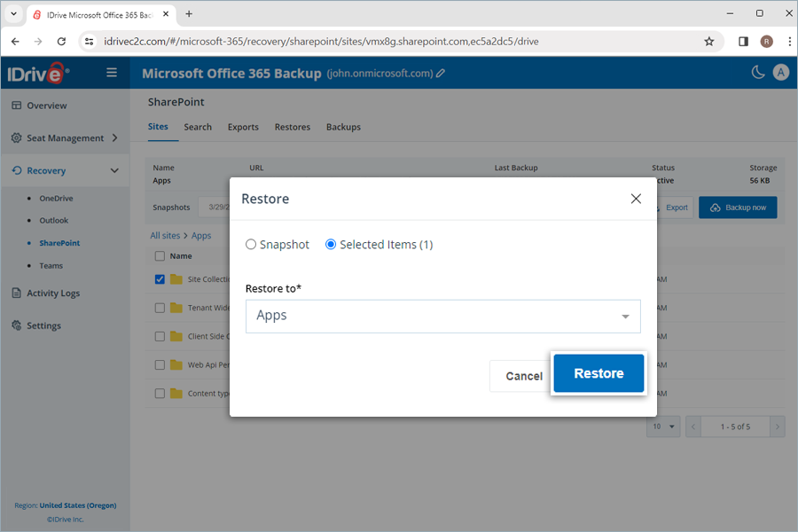Check the Tenant Wide row checkbox
798x532 pixels.
click(x=160, y=308)
